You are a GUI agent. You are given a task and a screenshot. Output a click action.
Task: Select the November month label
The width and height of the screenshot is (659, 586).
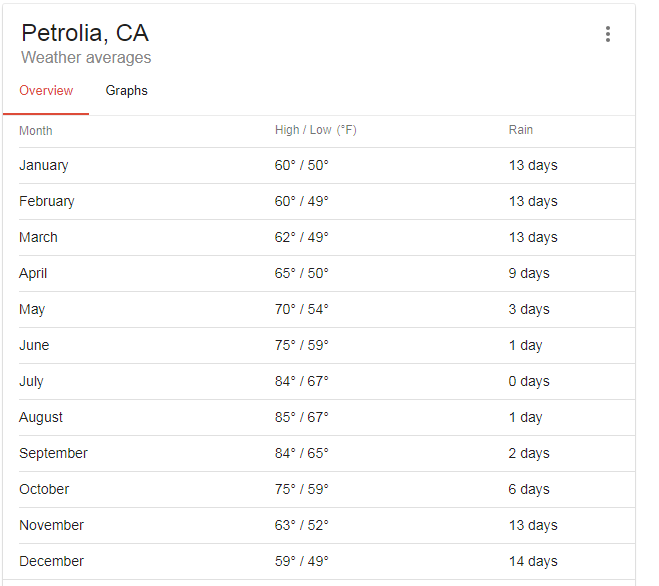[51, 525]
